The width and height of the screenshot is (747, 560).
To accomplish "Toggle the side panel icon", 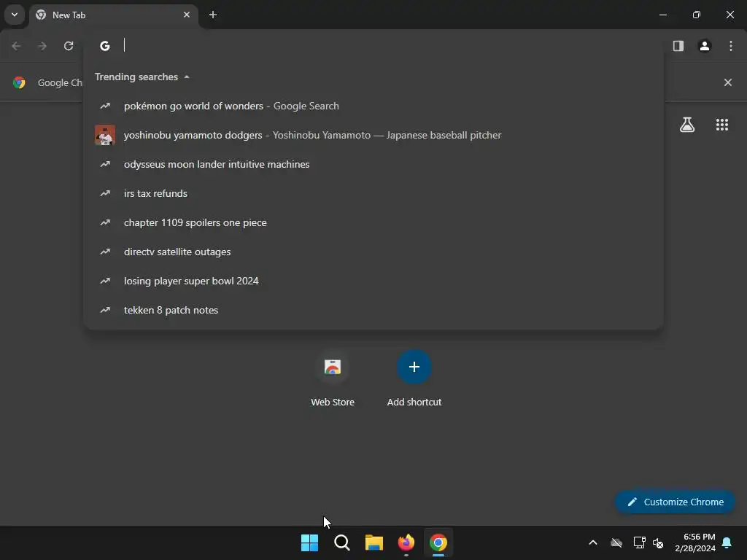I will coord(678,46).
